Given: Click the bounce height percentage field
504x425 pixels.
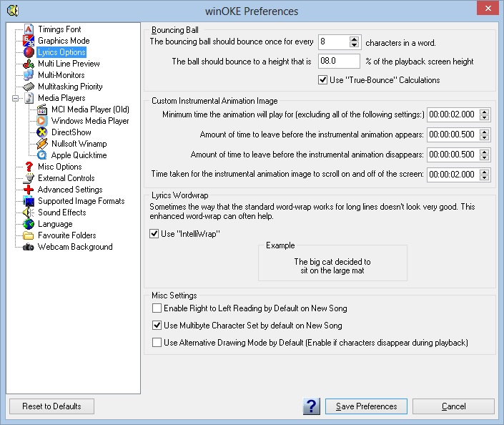Looking at the screenshot, I should (x=337, y=62).
